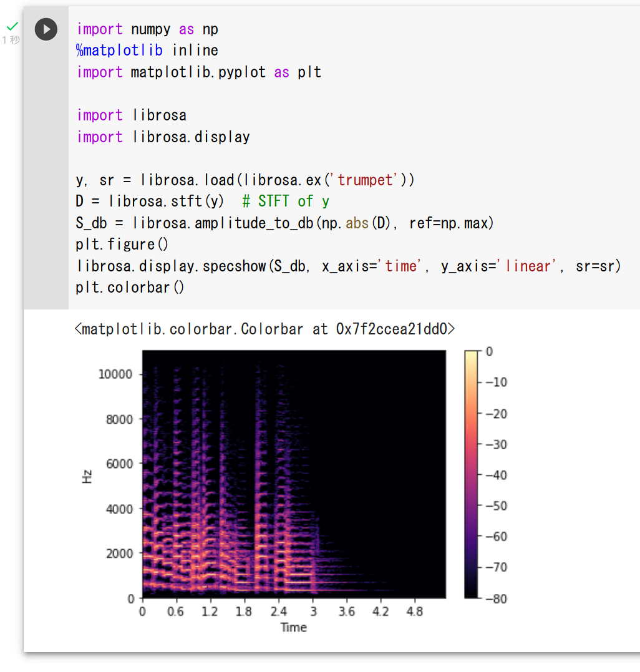Click the 'import librosa.display' line
This screenshot has width=640, height=672.
point(163,137)
